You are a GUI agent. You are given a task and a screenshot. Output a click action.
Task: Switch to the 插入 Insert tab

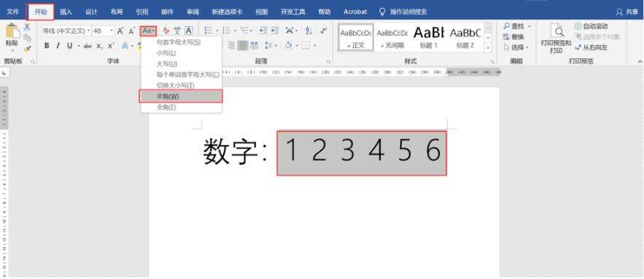(66, 12)
